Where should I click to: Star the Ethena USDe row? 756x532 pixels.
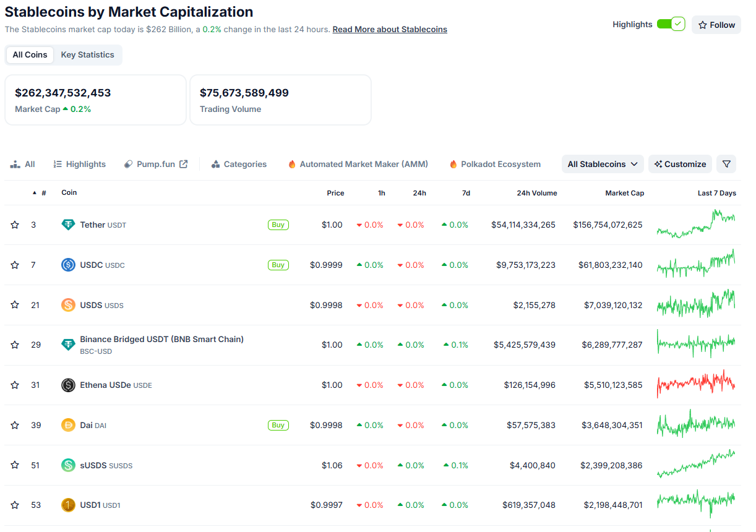click(15, 385)
